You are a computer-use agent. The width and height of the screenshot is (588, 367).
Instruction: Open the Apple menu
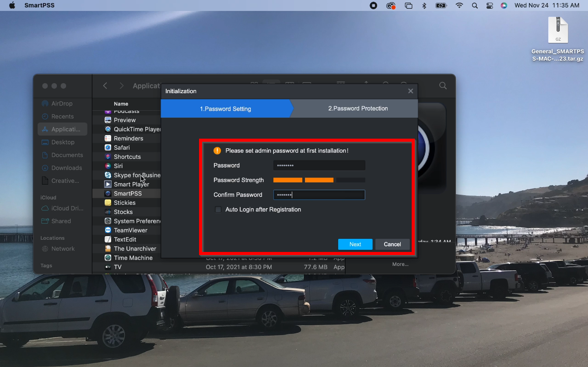click(12, 6)
